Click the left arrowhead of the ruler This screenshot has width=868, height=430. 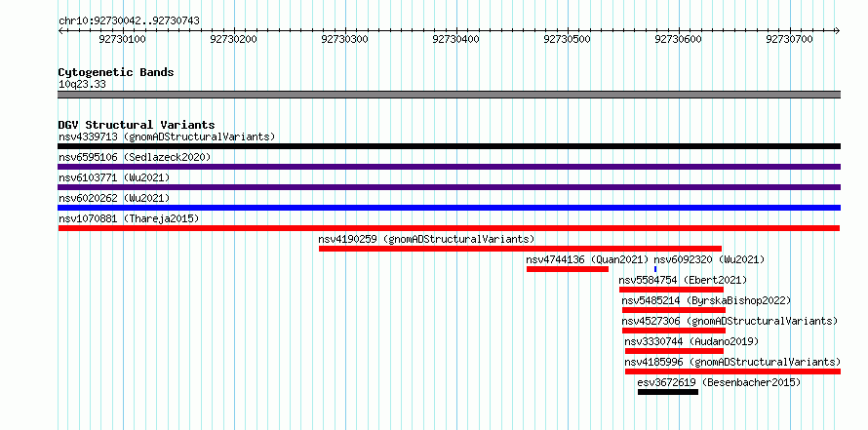point(60,31)
